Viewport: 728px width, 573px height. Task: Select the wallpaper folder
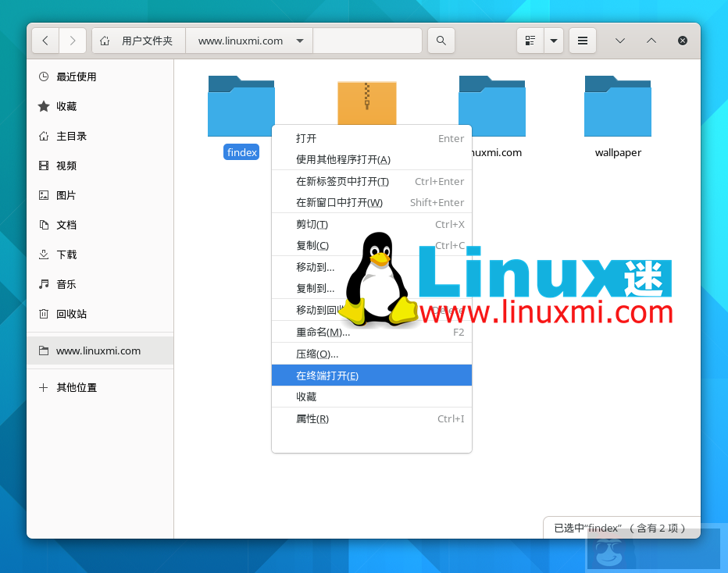(x=618, y=106)
